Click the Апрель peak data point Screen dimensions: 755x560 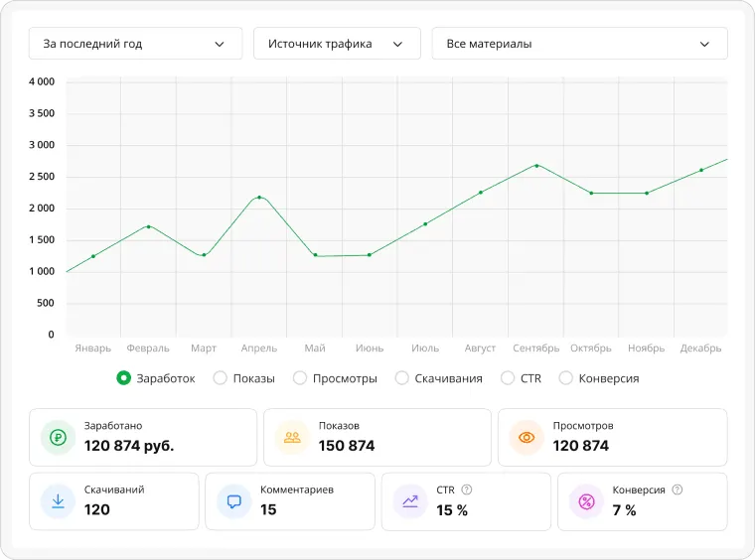point(259,198)
